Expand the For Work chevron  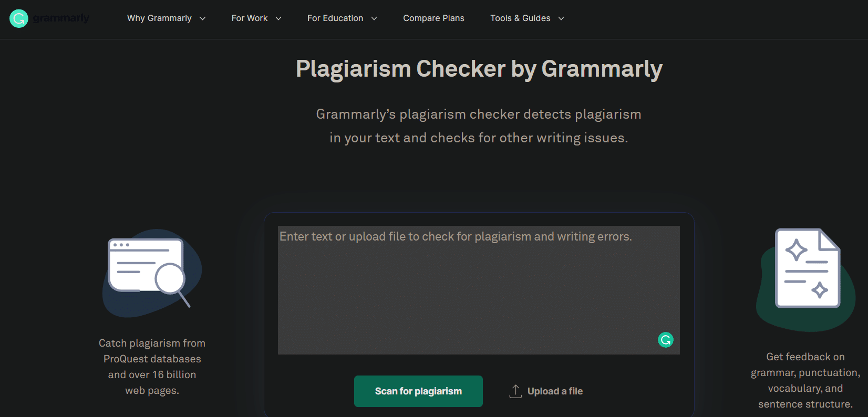(278, 18)
